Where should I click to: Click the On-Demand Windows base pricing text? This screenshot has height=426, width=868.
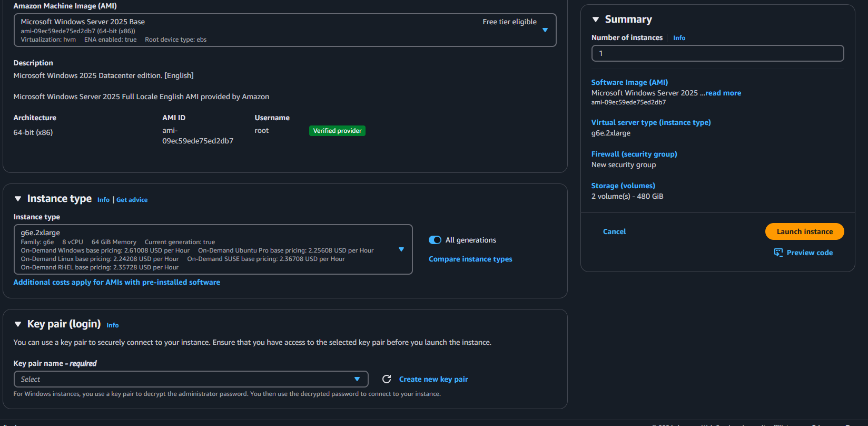[105, 250]
